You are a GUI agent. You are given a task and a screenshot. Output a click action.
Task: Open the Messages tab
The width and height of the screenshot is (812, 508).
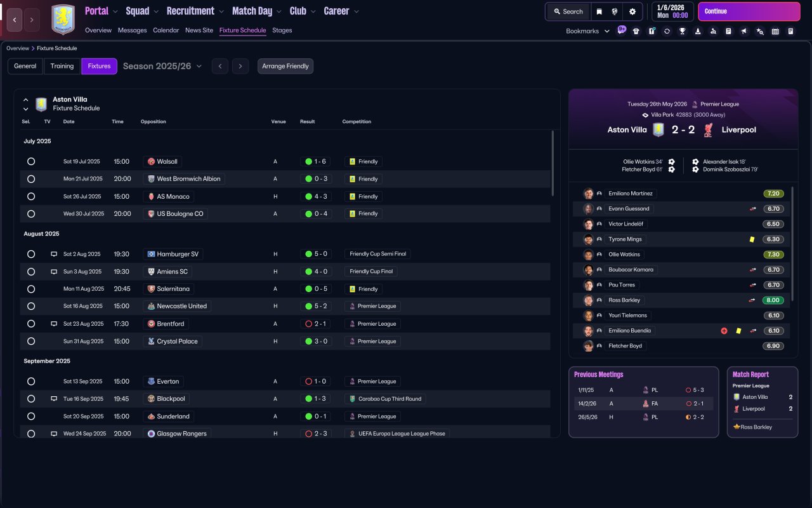132,30
